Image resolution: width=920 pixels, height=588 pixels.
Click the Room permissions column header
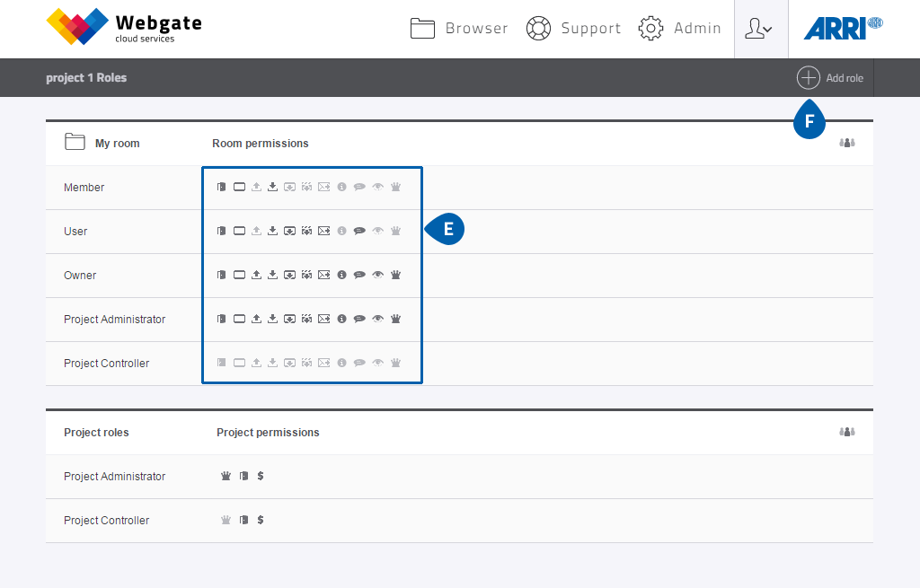pos(261,144)
